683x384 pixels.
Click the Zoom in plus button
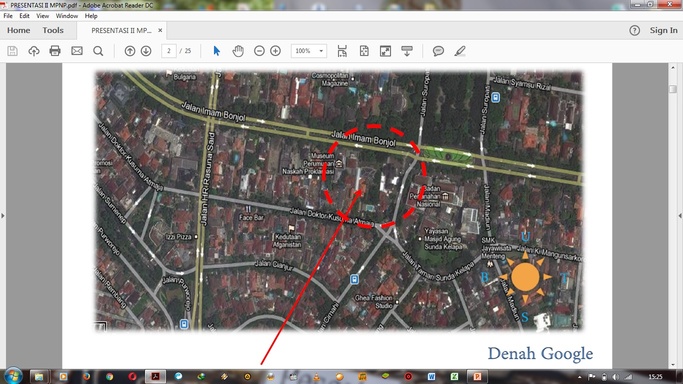(275, 51)
